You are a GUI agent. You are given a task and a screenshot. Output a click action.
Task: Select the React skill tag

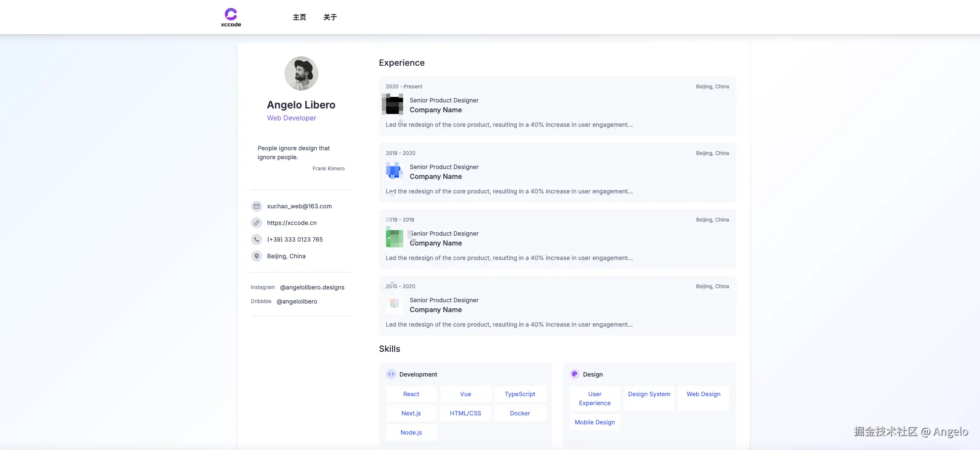tap(411, 394)
